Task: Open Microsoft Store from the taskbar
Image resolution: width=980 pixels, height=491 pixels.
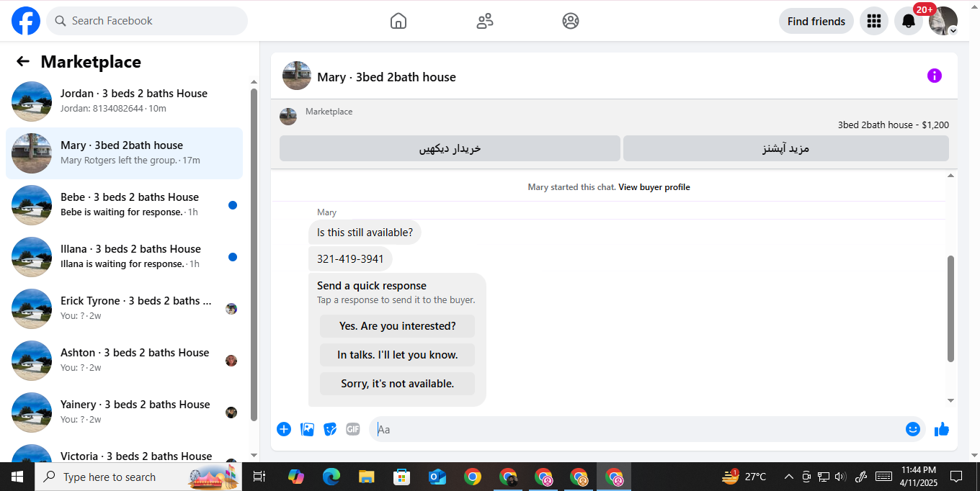Action: pyautogui.click(x=402, y=477)
